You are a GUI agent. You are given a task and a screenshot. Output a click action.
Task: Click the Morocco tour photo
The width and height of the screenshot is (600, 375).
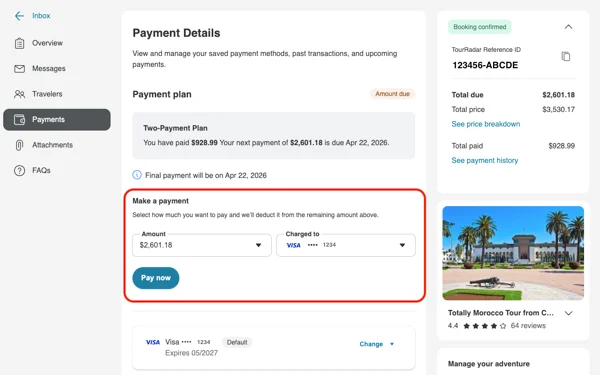click(x=513, y=253)
